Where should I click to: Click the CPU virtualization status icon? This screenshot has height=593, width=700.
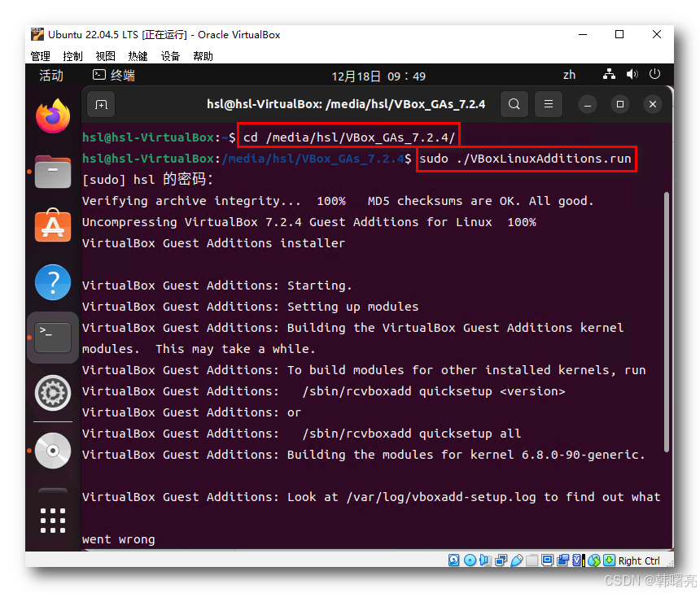(579, 560)
